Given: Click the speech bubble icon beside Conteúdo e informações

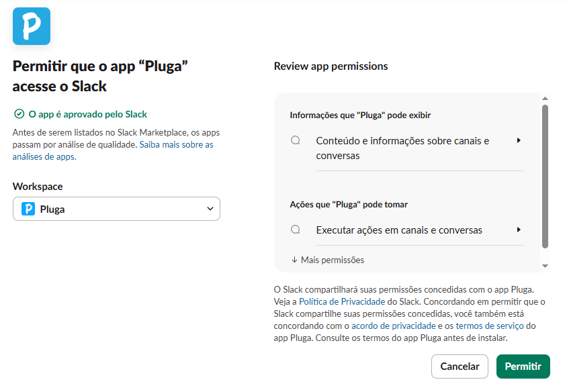Looking at the screenshot, I should (x=295, y=140).
